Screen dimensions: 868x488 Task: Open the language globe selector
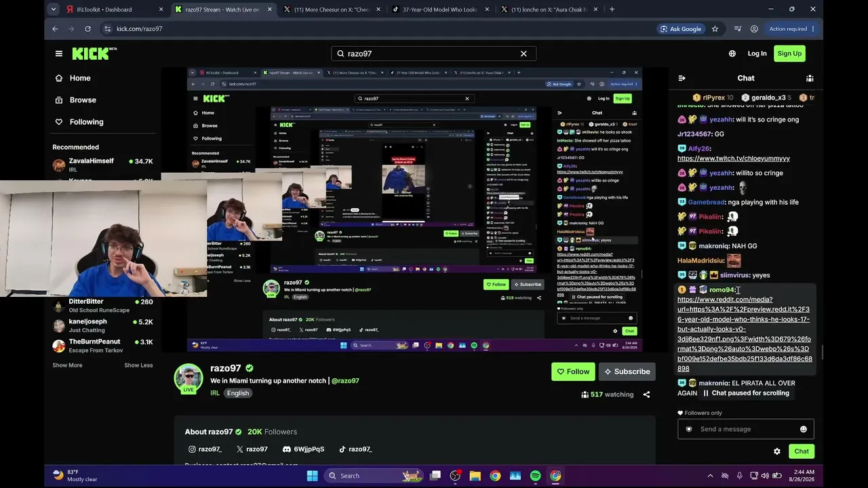(732, 54)
